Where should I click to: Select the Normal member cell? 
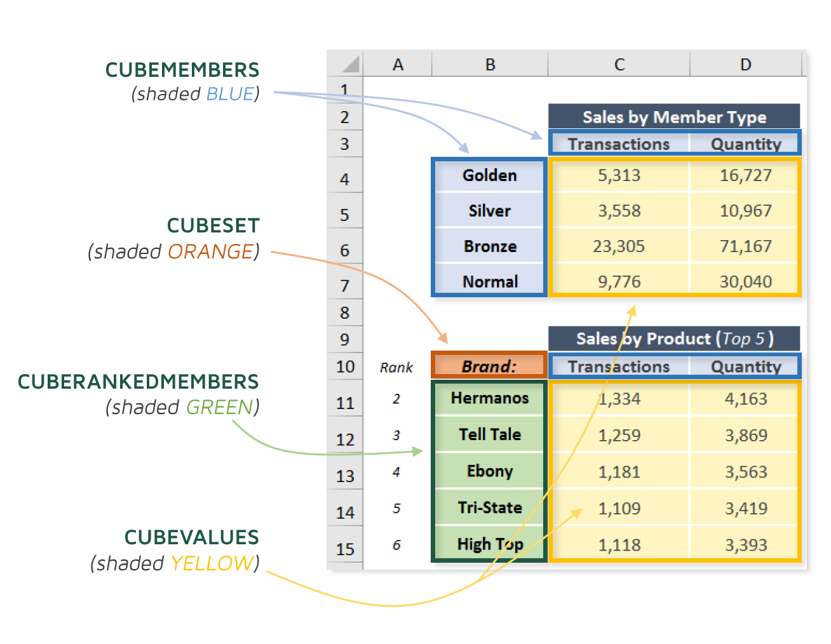489,281
